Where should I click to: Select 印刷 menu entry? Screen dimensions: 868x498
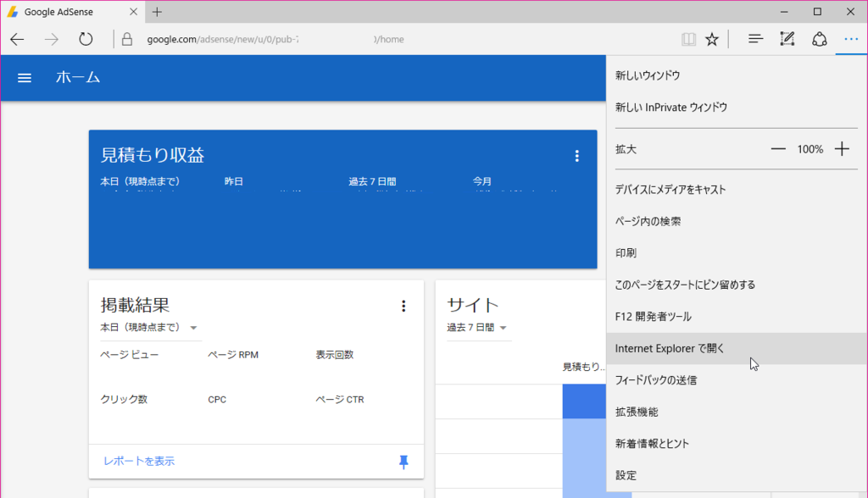point(737,253)
